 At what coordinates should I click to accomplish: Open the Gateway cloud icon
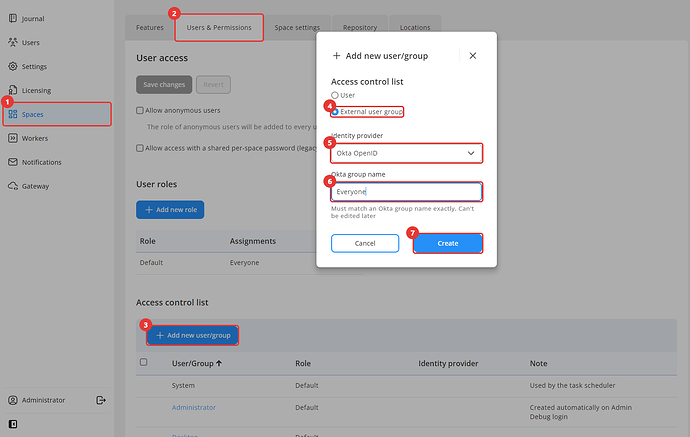point(13,186)
